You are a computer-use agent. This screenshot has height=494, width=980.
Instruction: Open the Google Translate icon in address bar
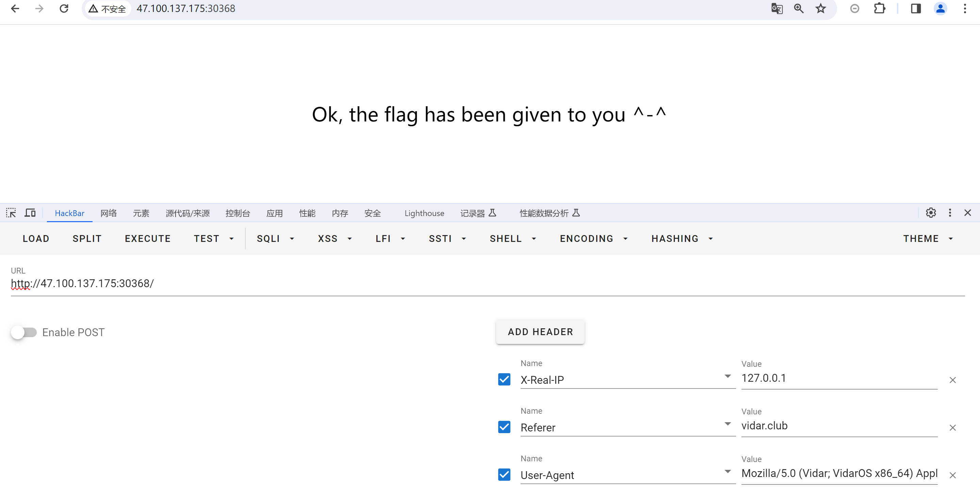coord(777,9)
